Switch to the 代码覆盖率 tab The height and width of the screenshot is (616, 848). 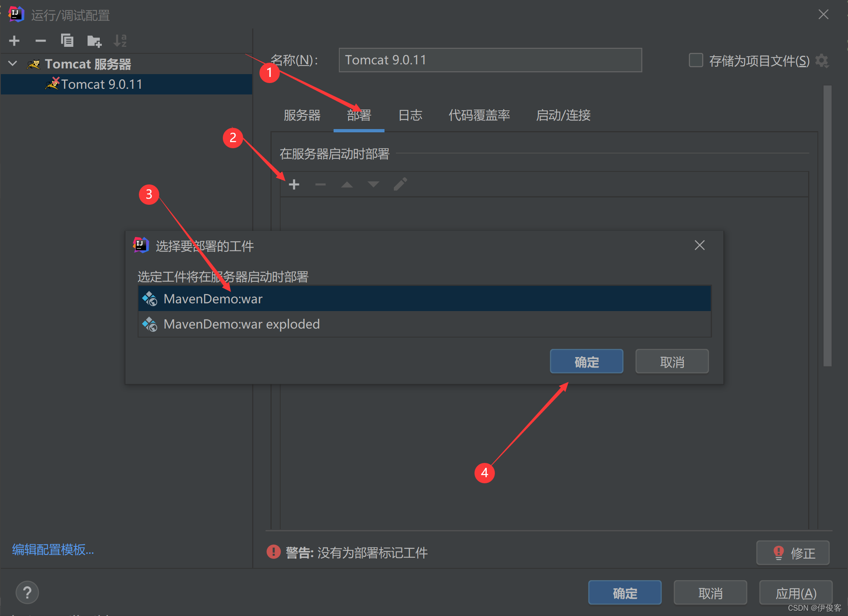coord(479,115)
